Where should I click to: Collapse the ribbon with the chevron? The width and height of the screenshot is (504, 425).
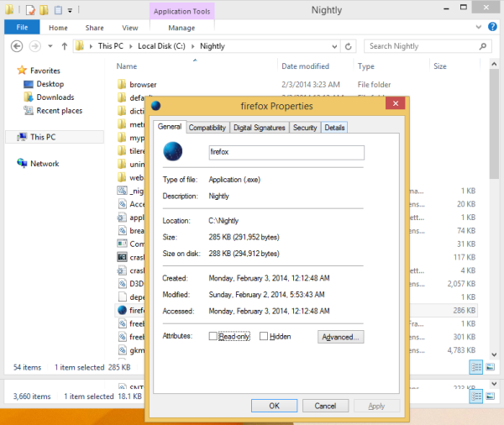(479, 27)
